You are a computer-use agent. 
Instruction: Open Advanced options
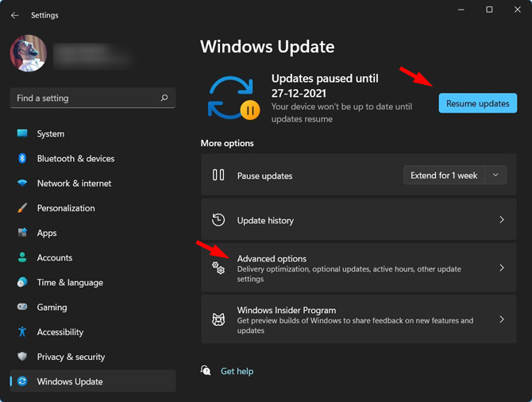point(359,268)
